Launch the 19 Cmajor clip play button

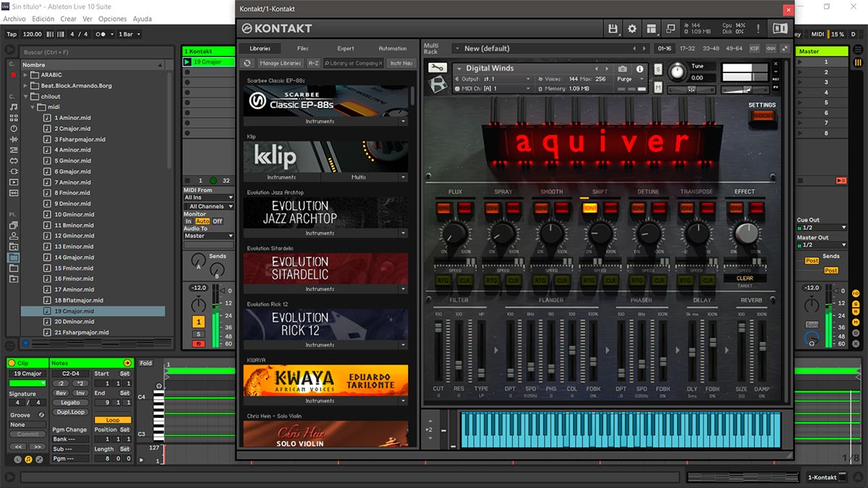pos(187,62)
